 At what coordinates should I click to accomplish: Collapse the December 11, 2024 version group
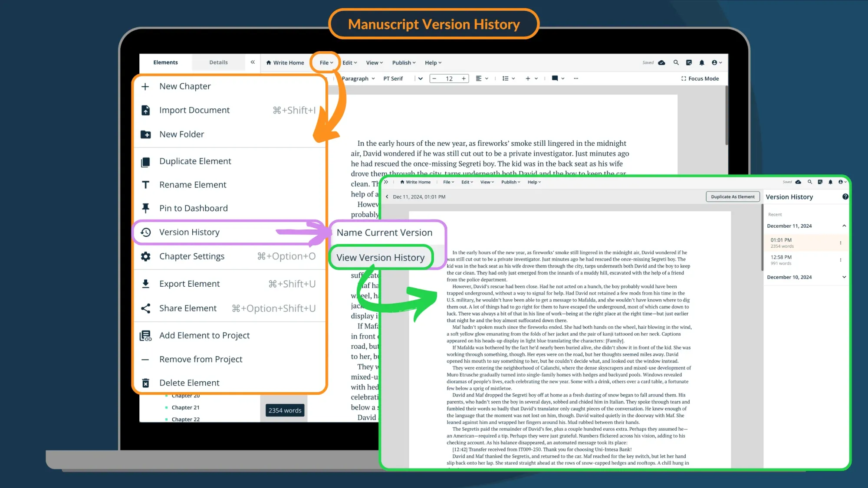click(x=844, y=226)
